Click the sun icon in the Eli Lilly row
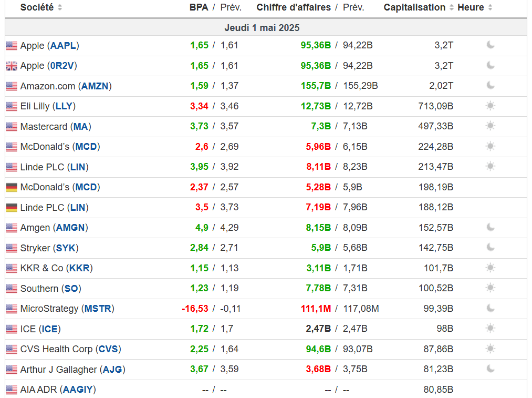Screen dimensions: 532x398 491,106
